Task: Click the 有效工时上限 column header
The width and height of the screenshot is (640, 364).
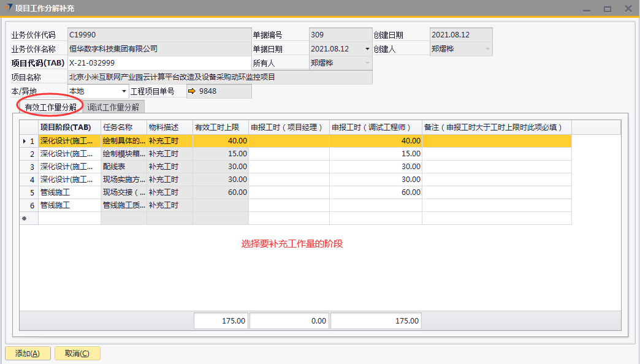Action: tap(220, 127)
